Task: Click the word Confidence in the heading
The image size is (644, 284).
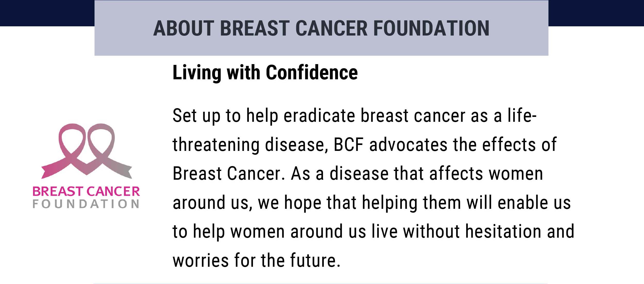Action: tap(312, 73)
